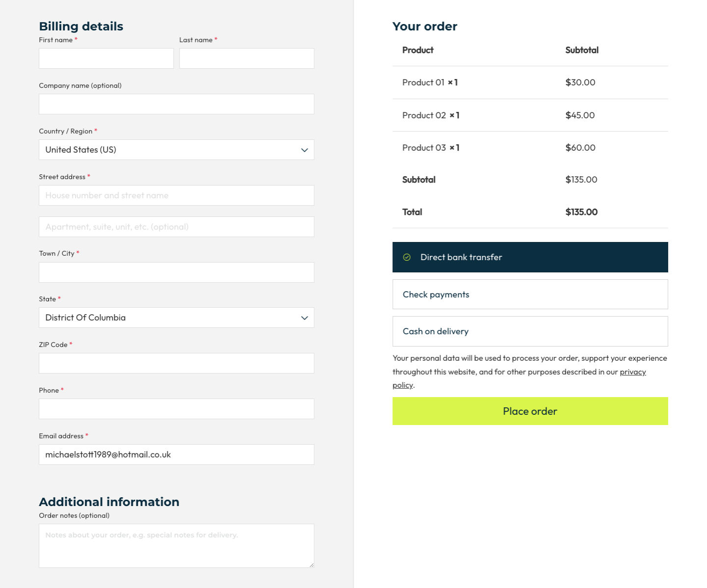Open the Country / Region dropdown
The image size is (707, 588).
(176, 150)
